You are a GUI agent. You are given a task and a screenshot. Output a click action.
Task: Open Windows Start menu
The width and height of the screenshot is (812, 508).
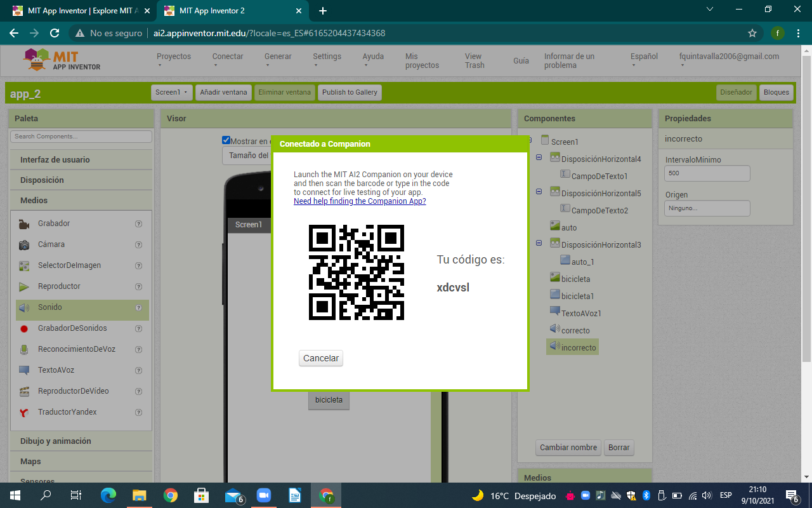(x=15, y=495)
